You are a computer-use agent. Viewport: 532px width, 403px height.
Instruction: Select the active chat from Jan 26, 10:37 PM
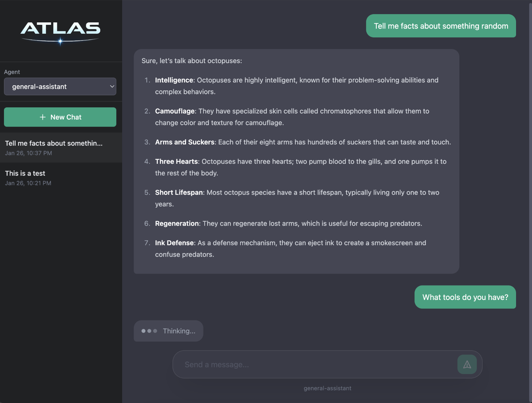[x=60, y=147]
